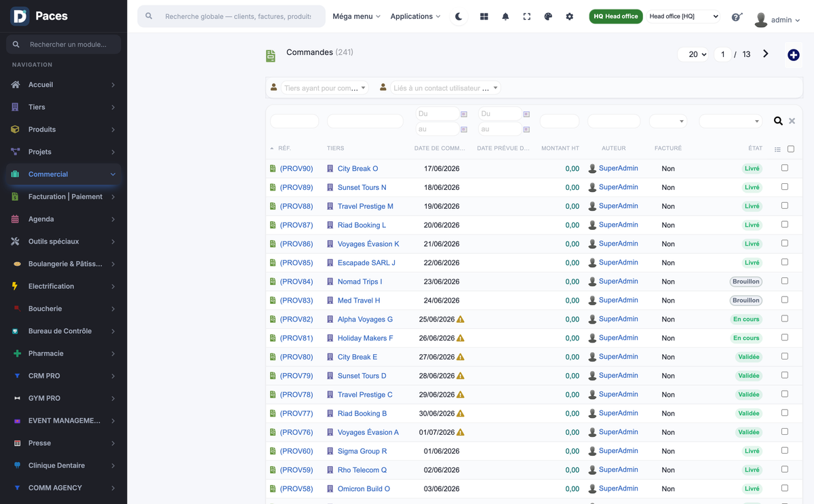814x504 pixels.
Task: Click HQ Head office green badge
Action: [616, 16]
